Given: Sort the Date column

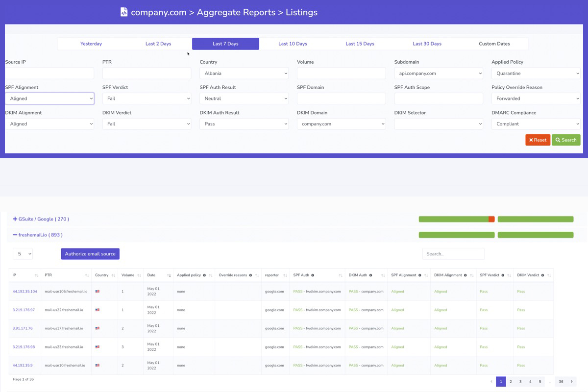Looking at the screenshot, I should (169, 275).
